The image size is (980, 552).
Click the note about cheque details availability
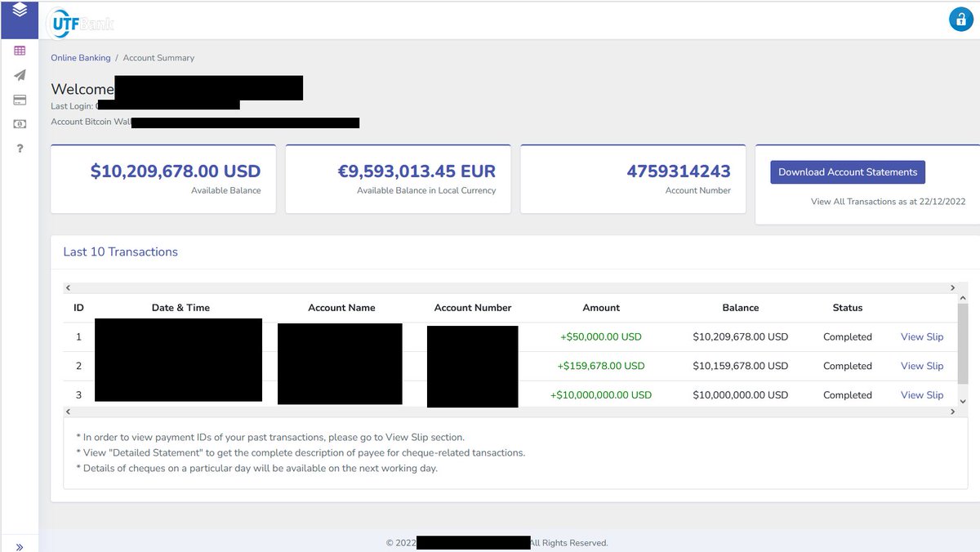(257, 469)
